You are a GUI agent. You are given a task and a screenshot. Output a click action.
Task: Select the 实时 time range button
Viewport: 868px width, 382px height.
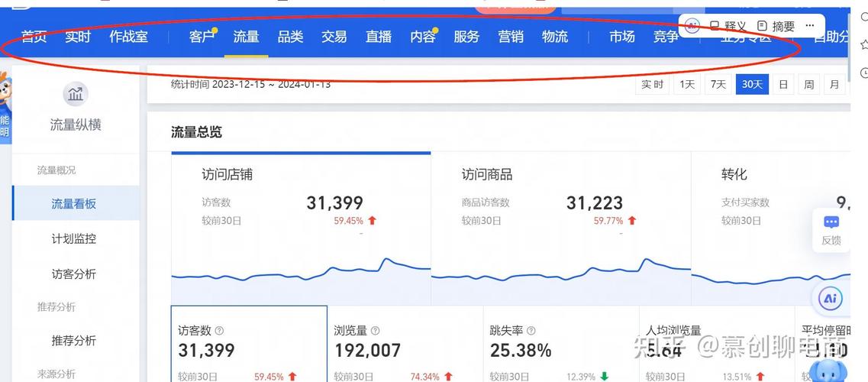tap(652, 85)
